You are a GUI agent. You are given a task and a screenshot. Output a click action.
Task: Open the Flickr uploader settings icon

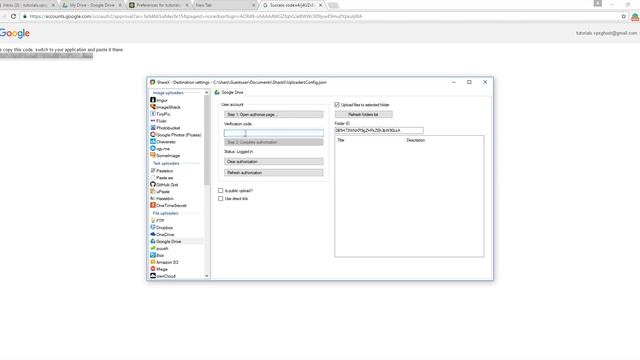click(x=153, y=121)
